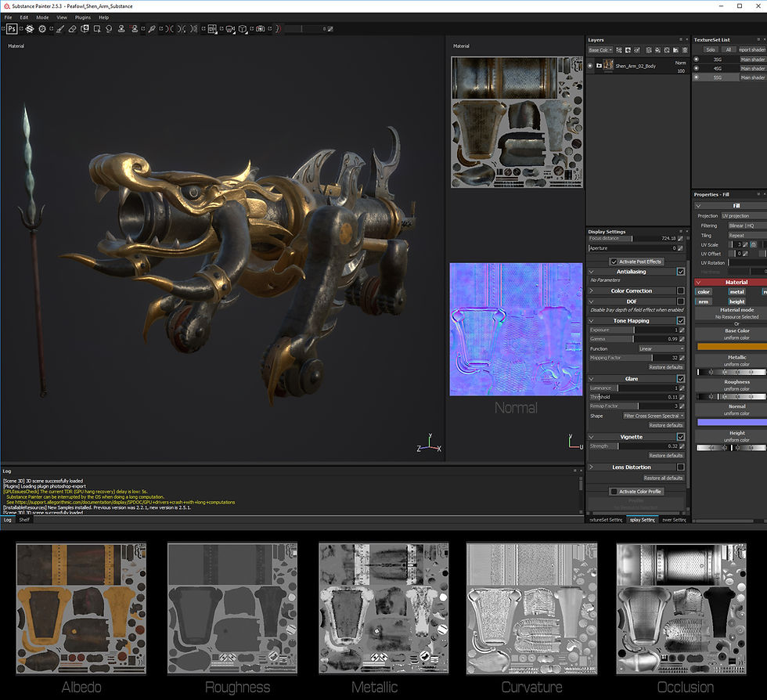
Task: Click the 3D cube view icon
Action: click(243, 29)
